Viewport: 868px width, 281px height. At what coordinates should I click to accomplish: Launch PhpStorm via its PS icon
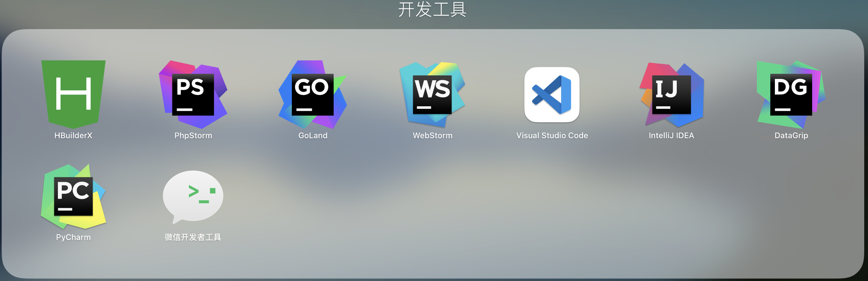pyautogui.click(x=193, y=94)
